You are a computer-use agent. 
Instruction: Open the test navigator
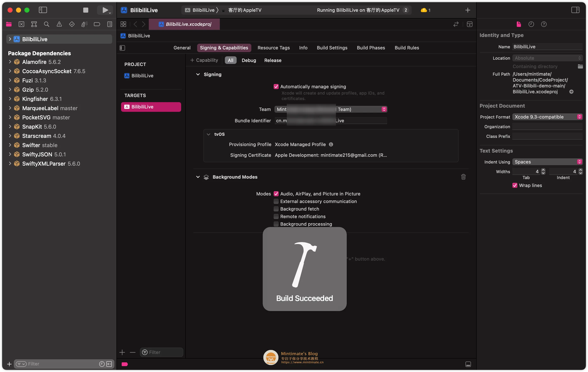pyautogui.click(x=72, y=24)
